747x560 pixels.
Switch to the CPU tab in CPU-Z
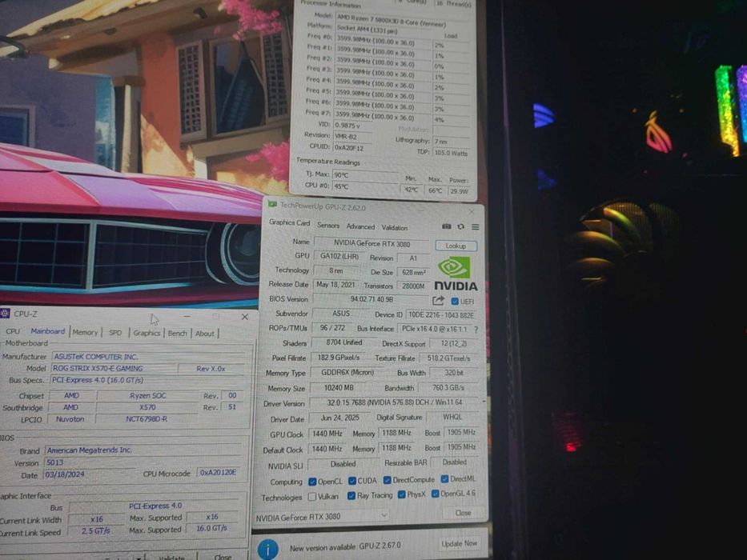13,331
